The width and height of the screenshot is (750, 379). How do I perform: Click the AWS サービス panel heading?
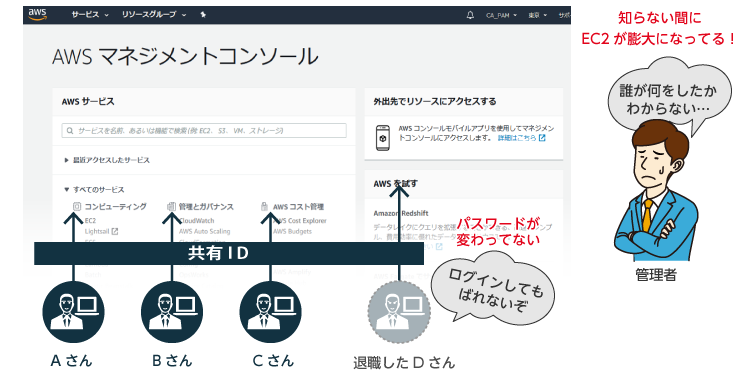tap(88, 101)
